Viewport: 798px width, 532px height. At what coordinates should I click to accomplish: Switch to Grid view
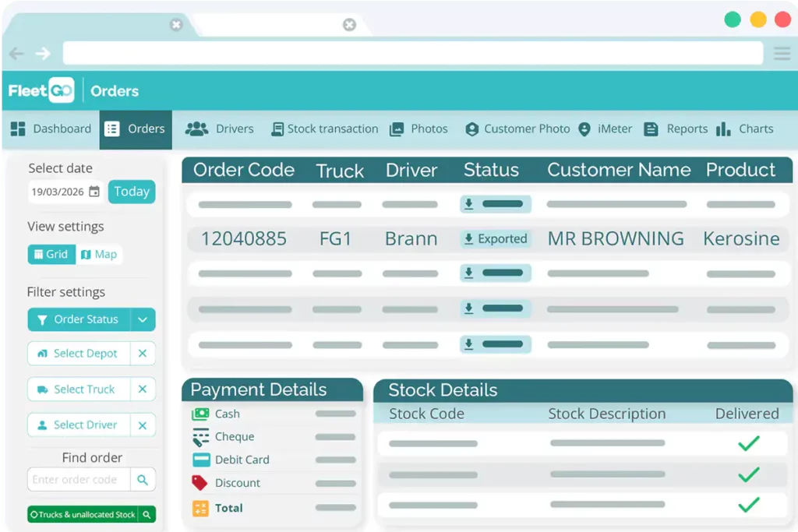pyautogui.click(x=51, y=254)
